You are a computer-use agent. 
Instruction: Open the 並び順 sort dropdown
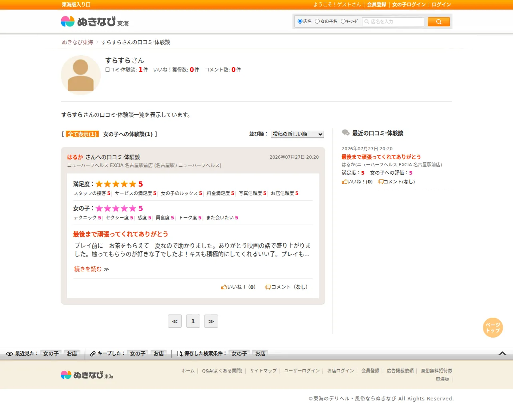297,134
